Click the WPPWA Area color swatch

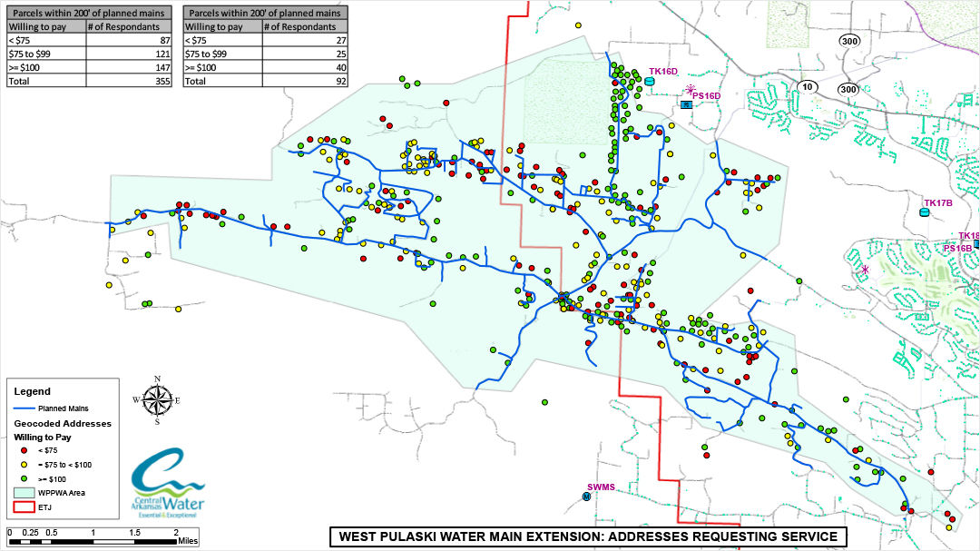[x=23, y=492]
